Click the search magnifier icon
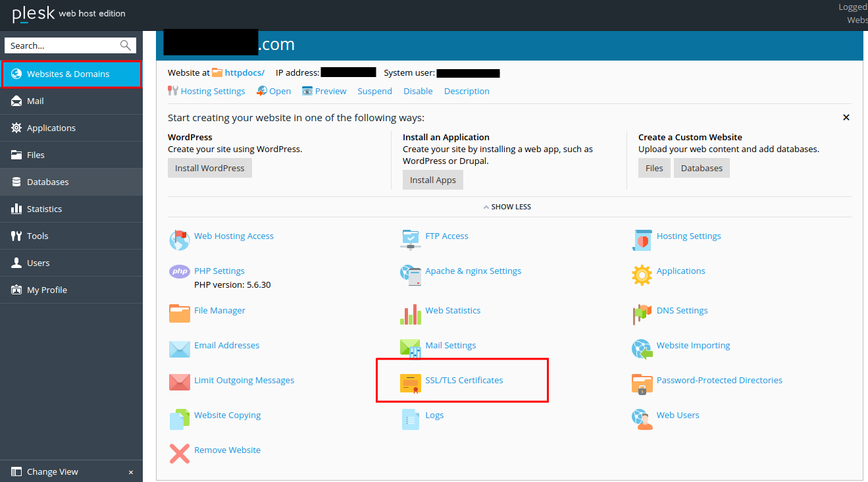The image size is (868, 482). tap(125, 45)
